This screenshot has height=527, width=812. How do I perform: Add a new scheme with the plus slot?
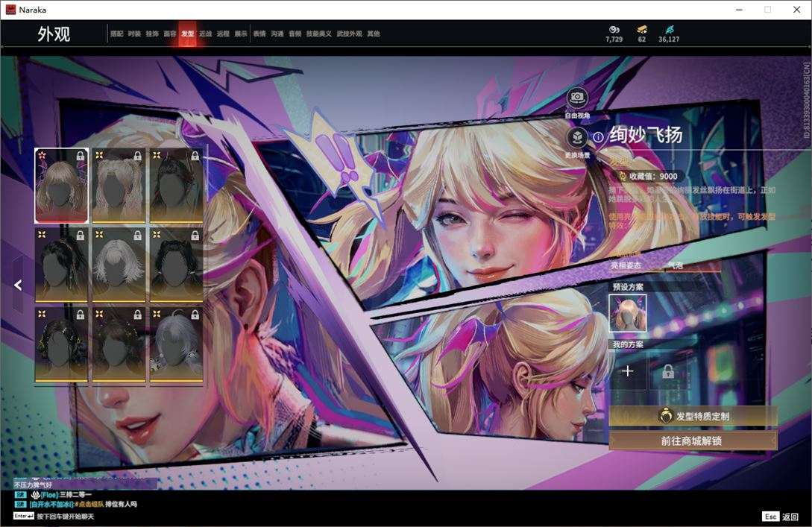tap(628, 371)
